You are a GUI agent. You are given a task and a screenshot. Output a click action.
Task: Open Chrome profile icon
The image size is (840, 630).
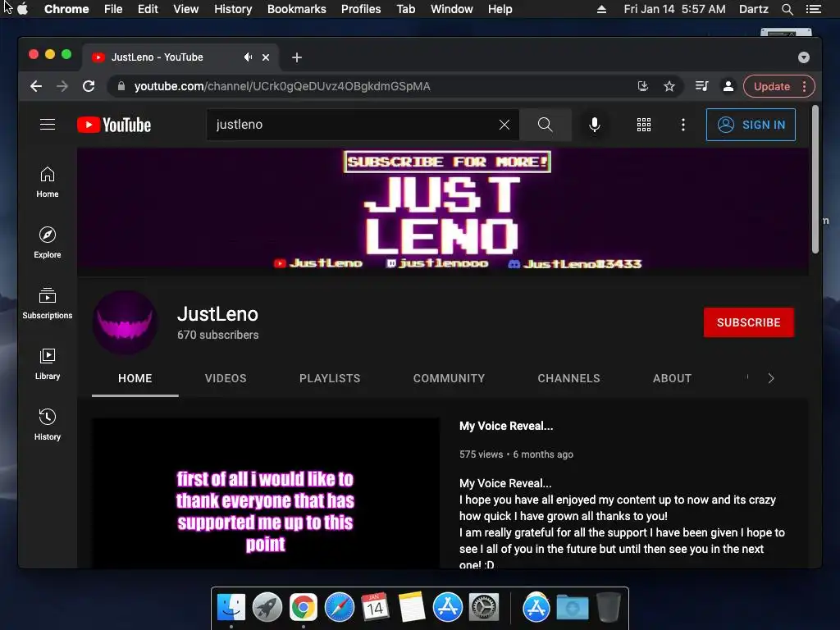tap(728, 86)
